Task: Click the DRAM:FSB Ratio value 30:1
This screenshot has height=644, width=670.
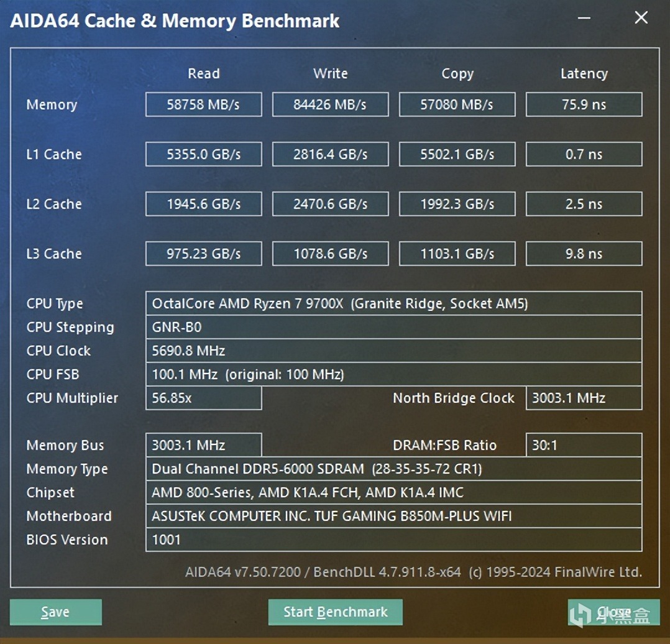Action: 584,445
